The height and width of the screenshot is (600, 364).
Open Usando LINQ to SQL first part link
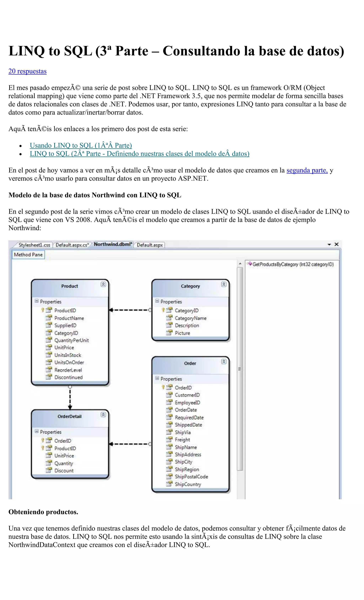pos(81,145)
